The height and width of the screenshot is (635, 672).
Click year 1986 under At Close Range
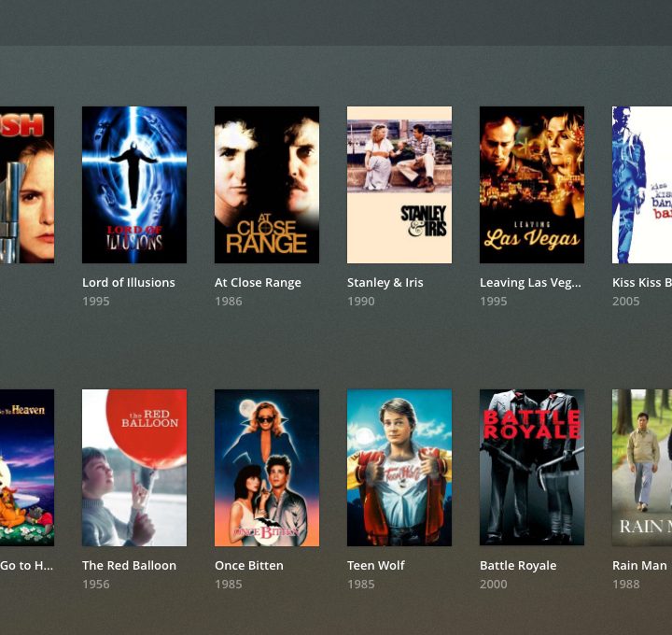pyautogui.click(x=229, y=302)
